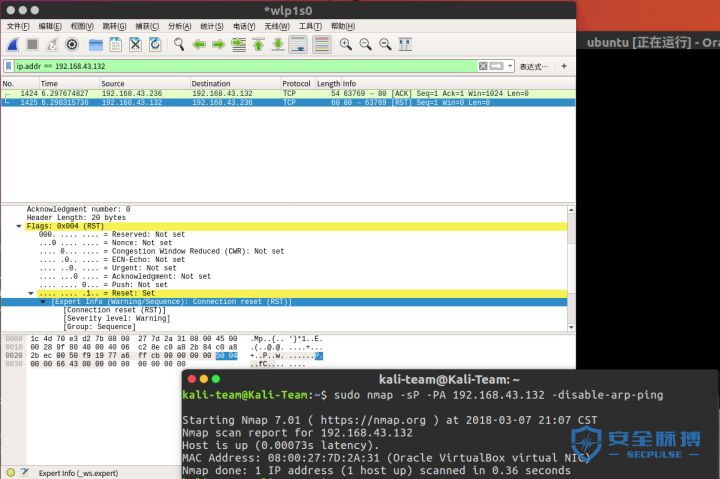The height and width of the screenshot is (479, 720).
Task: Select the 'Group: Sequence' line
Action: point(99,327)
